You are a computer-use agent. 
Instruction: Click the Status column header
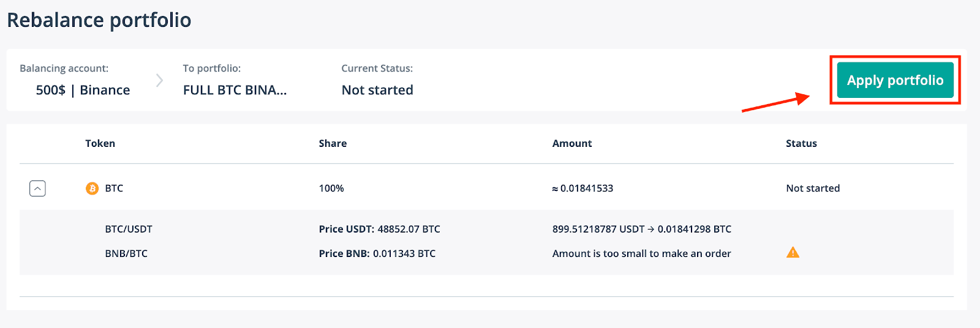tap(801, 143)
